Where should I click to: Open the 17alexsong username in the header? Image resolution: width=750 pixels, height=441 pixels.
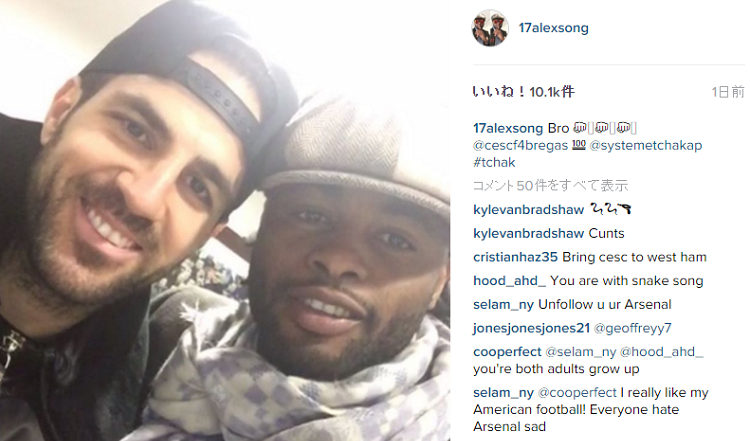click(553, 28)
